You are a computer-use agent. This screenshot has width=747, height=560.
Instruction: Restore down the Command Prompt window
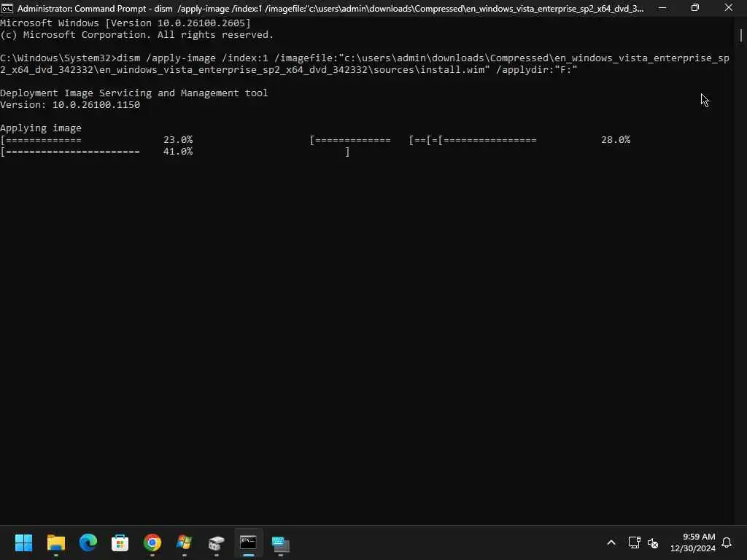pyautogui.click(x=695, y=8)
